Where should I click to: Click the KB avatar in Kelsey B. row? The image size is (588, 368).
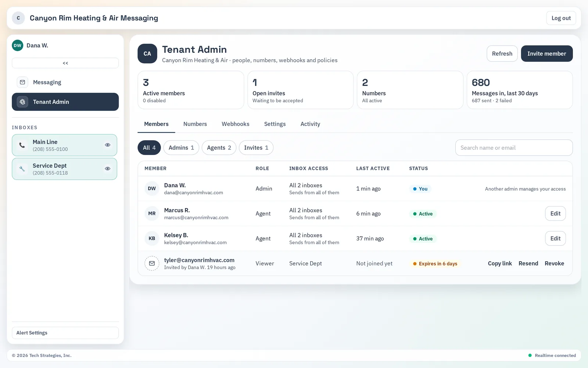pyautogui.click(x=152, y=238)
